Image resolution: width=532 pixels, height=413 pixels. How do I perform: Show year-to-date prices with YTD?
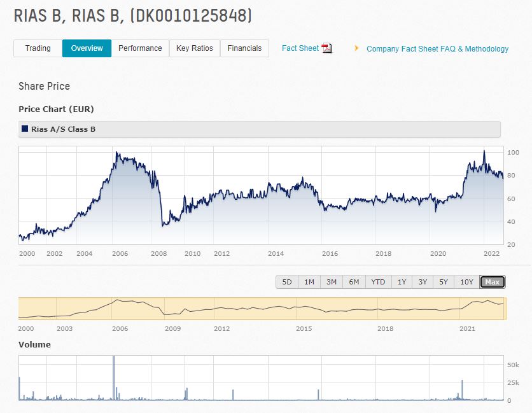378,281
